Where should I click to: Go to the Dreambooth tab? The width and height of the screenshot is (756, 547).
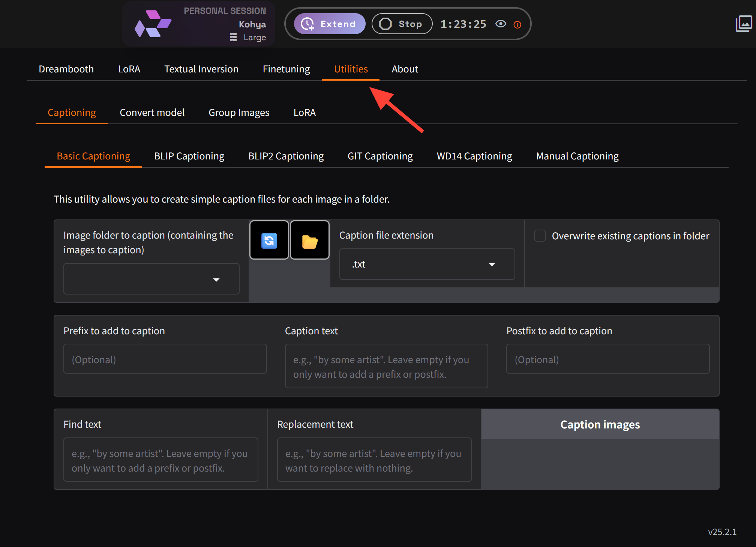click(66, 69)
